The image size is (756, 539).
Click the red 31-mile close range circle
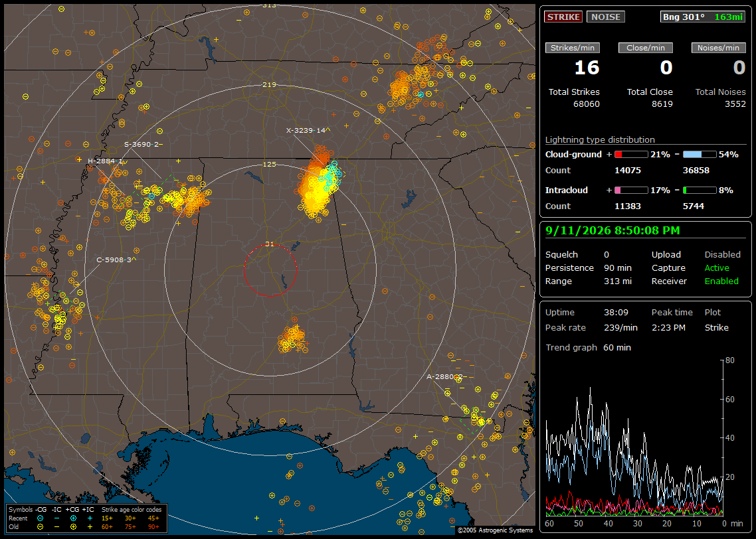(270, 270)
